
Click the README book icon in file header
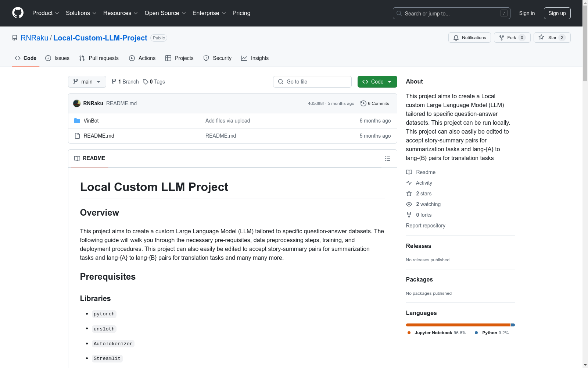[77, 158]
